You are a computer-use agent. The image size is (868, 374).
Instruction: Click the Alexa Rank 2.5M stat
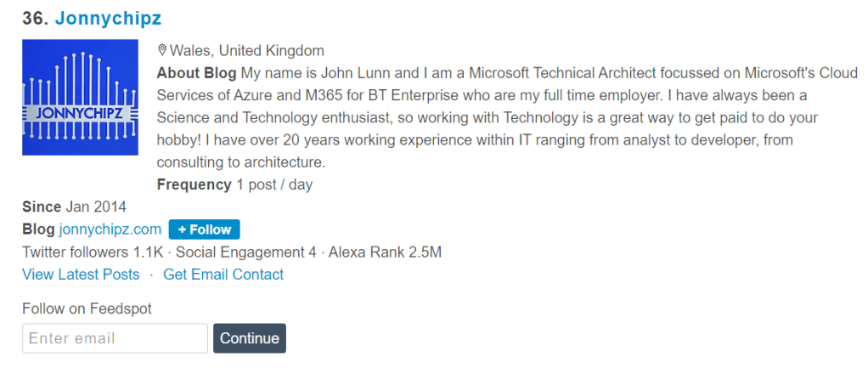pos(385,252)
